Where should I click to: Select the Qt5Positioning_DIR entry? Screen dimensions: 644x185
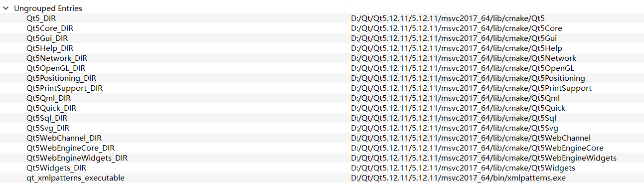[x=61, y=78]
